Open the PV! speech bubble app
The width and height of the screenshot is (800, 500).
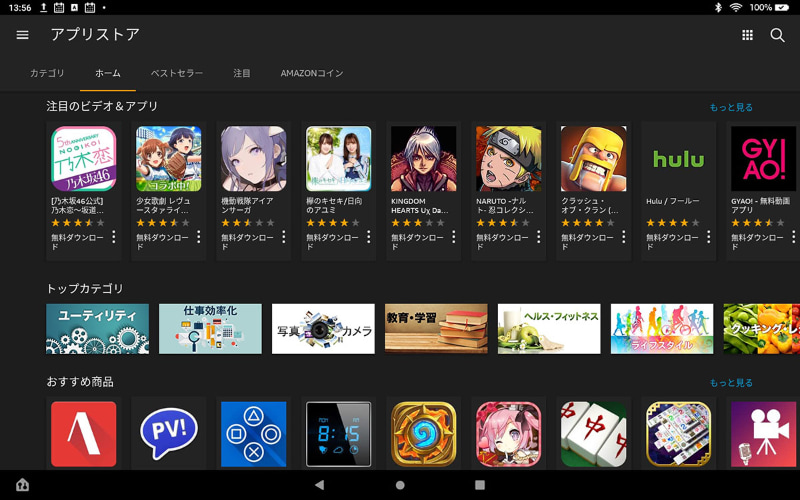tap(169, 434)
